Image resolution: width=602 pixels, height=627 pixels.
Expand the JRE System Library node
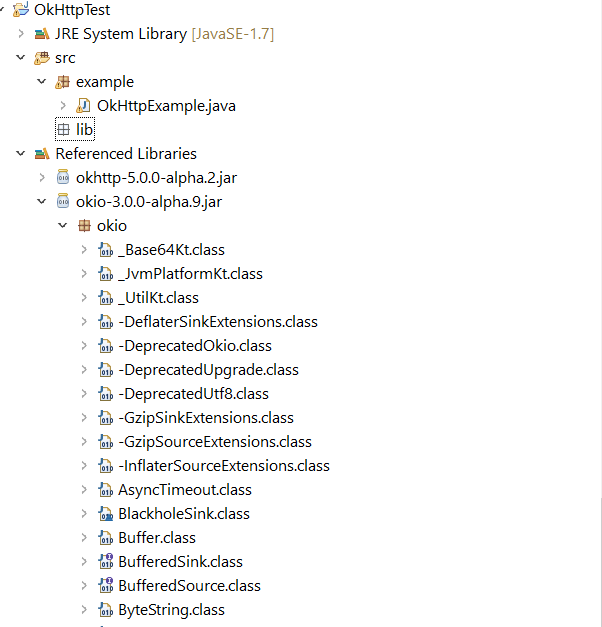tap(21, 34)
